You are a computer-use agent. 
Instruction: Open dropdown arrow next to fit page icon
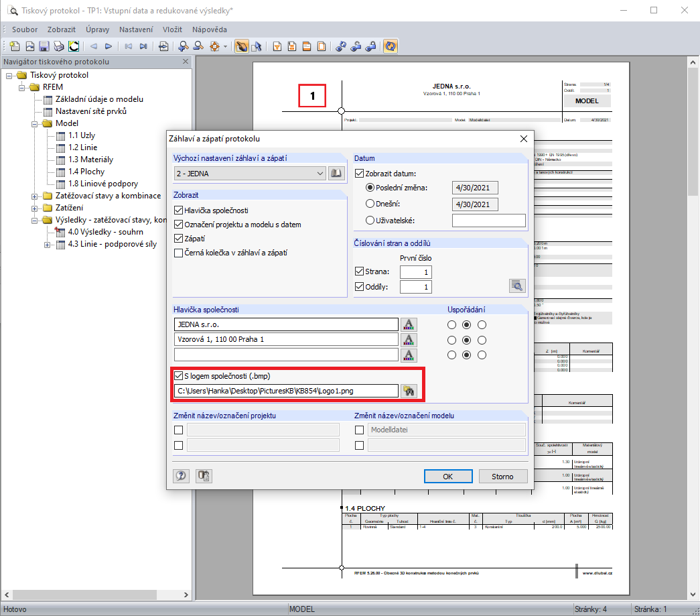click(x=226, y=46)
